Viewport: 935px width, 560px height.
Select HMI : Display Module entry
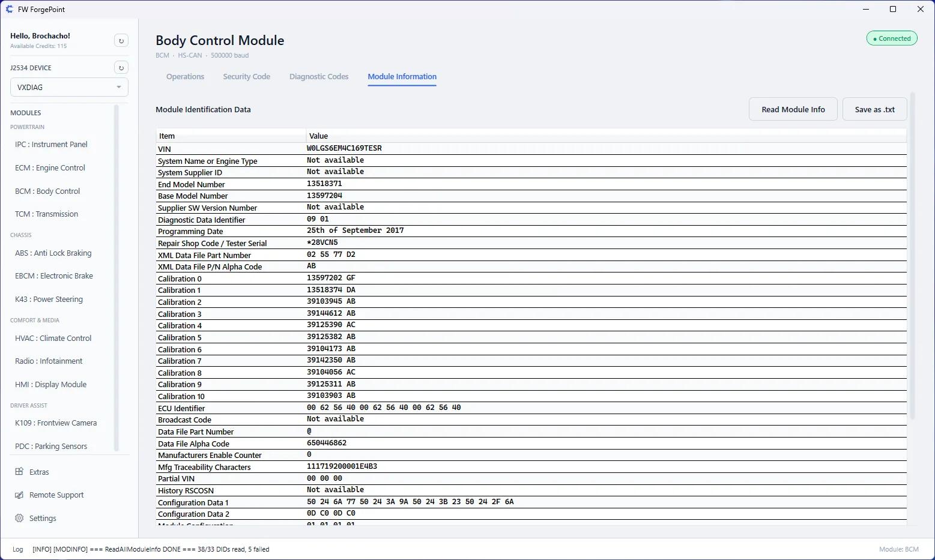[x=50, y=385]
